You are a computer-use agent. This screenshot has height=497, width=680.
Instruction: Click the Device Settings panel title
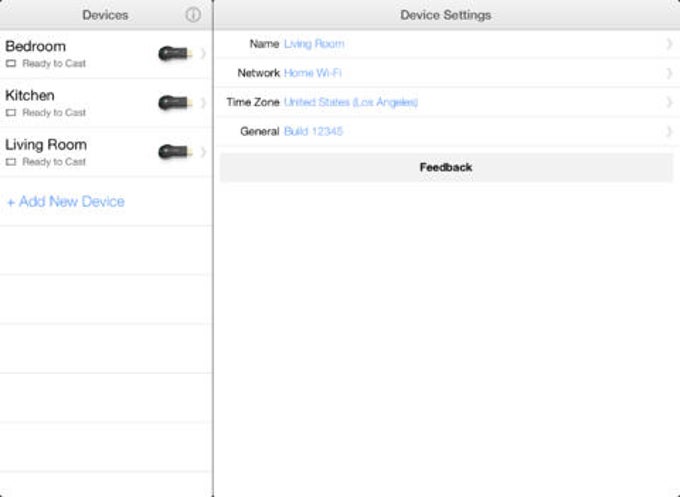[x=446, y=15]
